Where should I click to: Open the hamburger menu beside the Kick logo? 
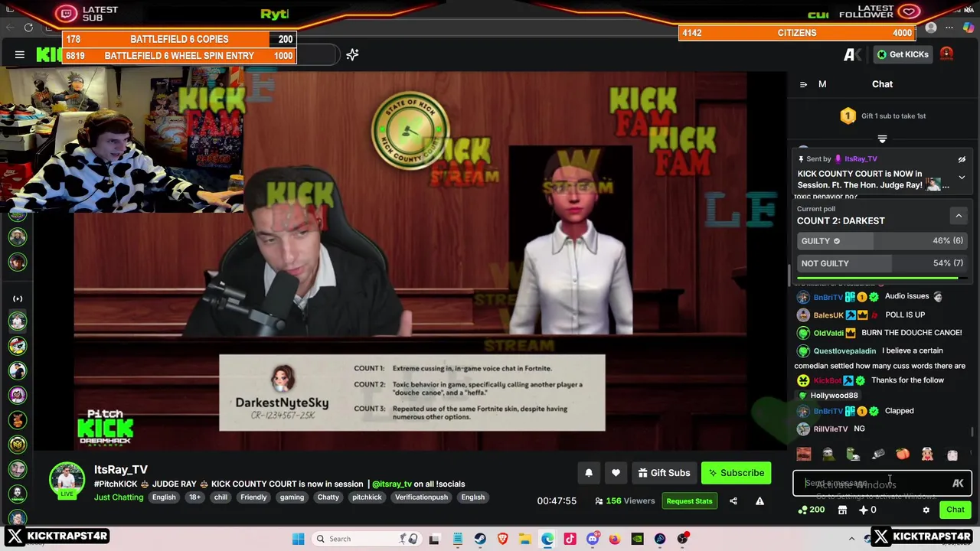click(x=20, y=54)
